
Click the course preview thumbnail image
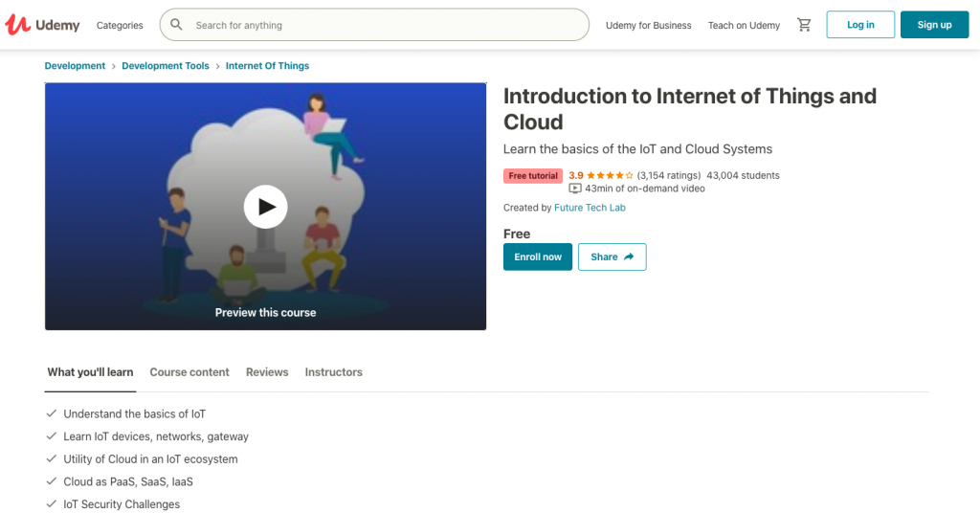click(266, 206)
